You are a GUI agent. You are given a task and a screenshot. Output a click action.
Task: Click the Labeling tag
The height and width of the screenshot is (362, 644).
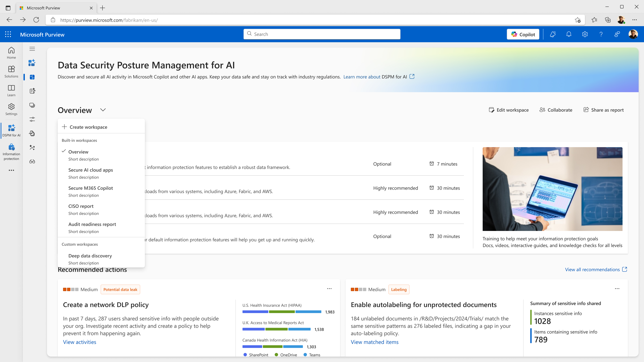(x=399, y=290)
